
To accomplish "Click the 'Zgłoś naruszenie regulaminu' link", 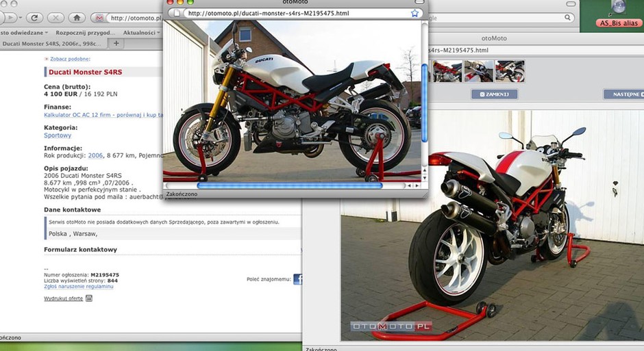I will 79,287.
